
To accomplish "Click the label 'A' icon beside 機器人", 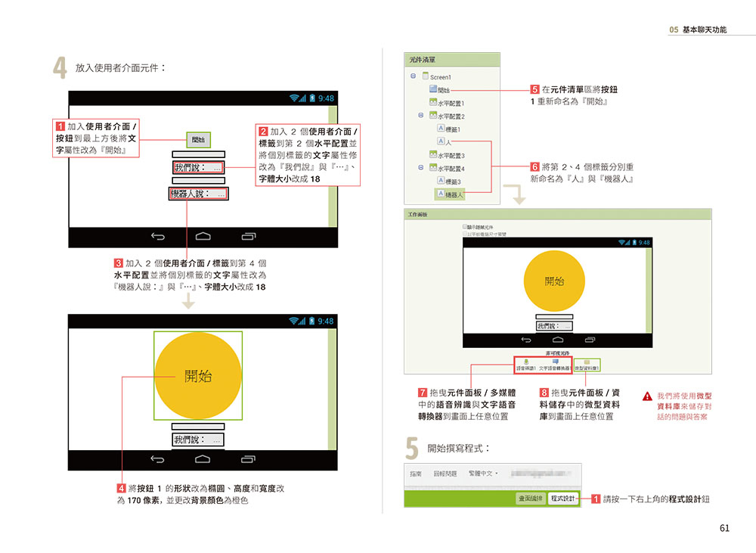I will pyautogui.click(x=441, y=194).
